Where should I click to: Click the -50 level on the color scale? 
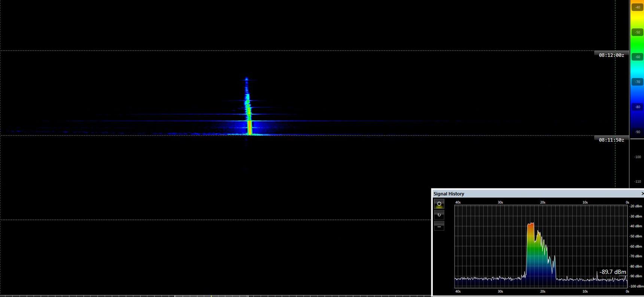click(x=637, y=32)
